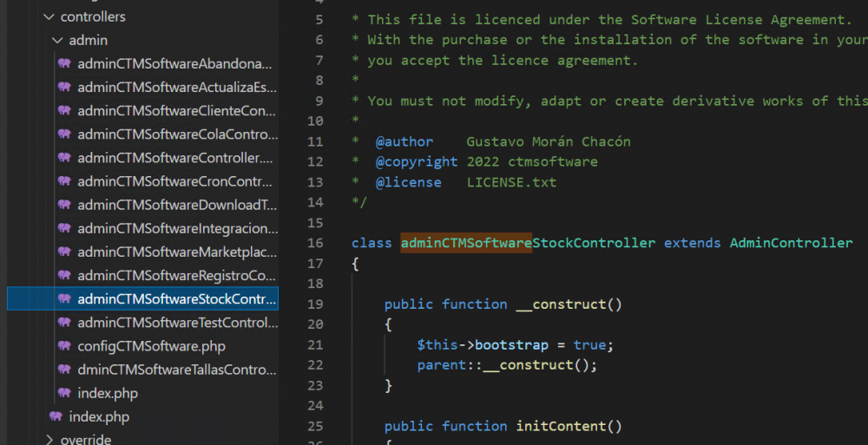Click the controllers folder label

[x=93, y=17]
